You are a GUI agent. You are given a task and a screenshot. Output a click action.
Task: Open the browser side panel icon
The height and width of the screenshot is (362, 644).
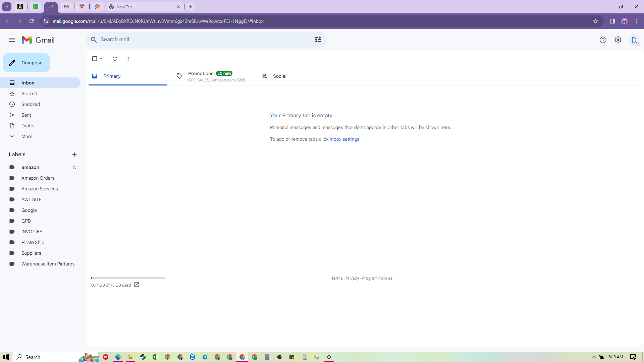coord(612,21)
